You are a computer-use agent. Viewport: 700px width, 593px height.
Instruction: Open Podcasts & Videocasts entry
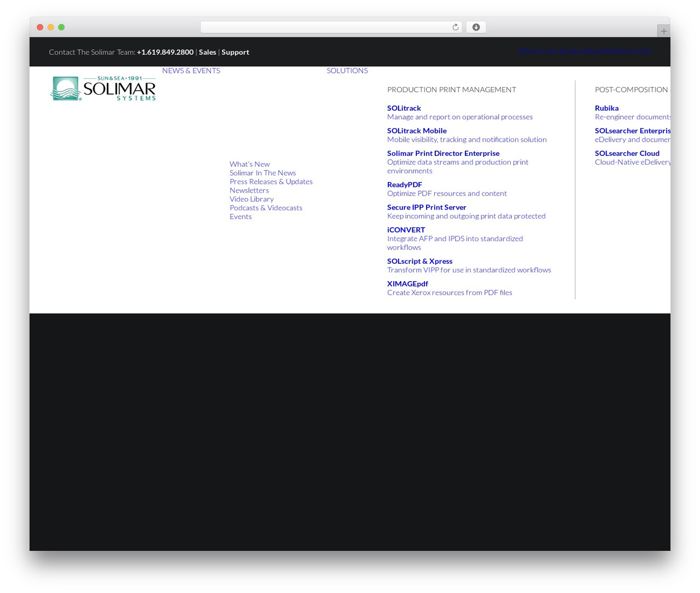click(x=266, y=208)
